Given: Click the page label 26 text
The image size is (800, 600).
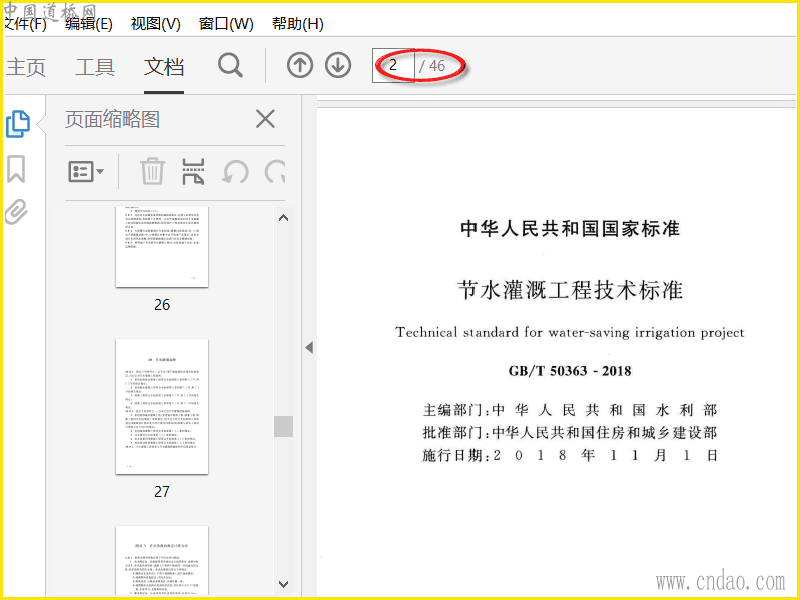Looking at the screenshot, I should click(162, 305).
